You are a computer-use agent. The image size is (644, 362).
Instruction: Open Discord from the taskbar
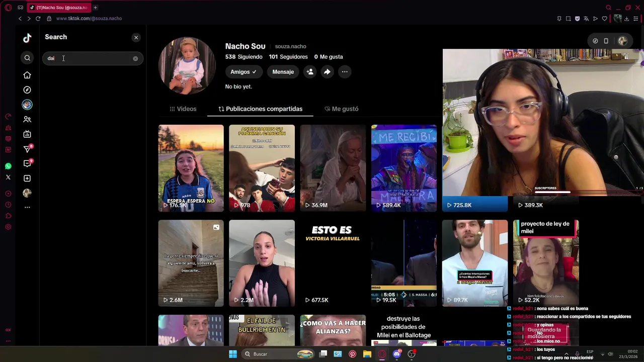397,354
